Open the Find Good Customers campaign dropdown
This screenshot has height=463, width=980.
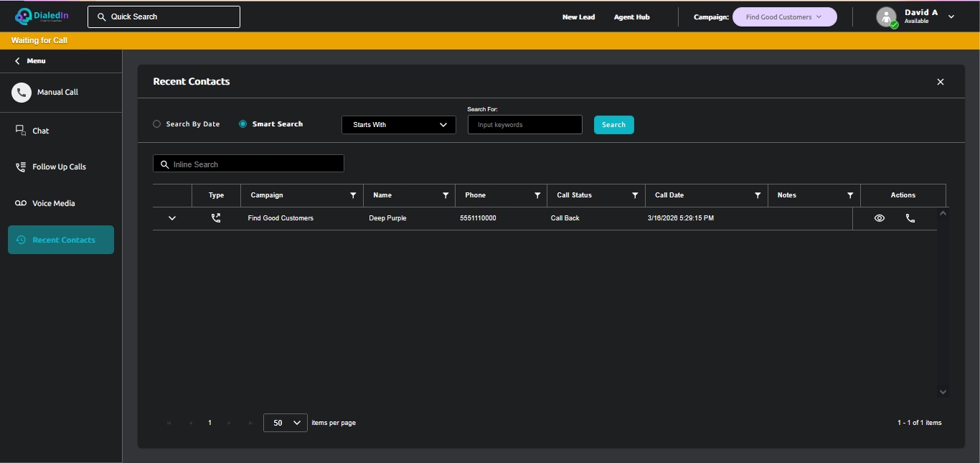pyautogui.click(x=784, y=17)
